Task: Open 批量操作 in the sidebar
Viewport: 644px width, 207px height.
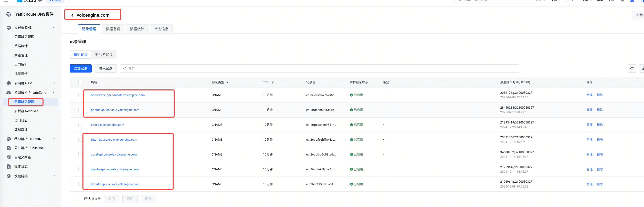Action: point(21,74)
